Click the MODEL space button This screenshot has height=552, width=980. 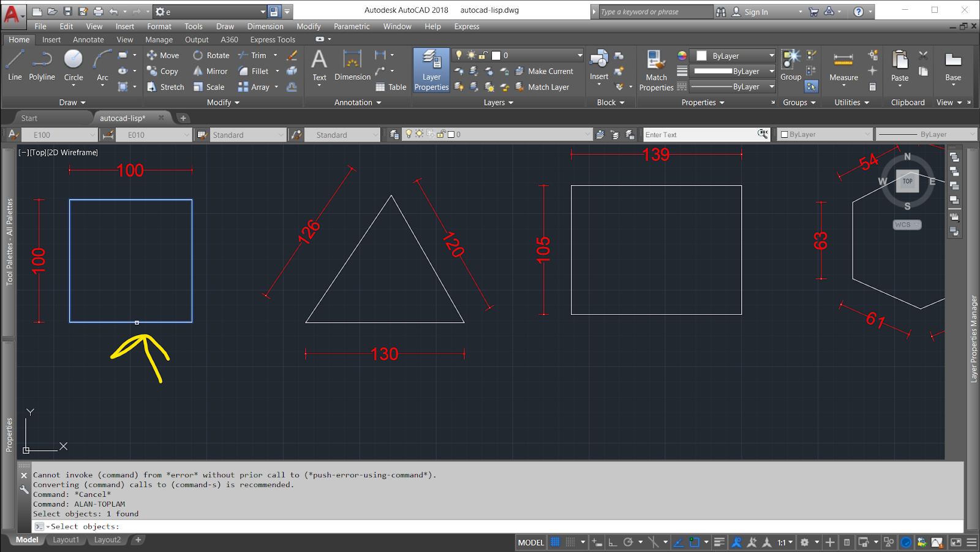(531, 542)
